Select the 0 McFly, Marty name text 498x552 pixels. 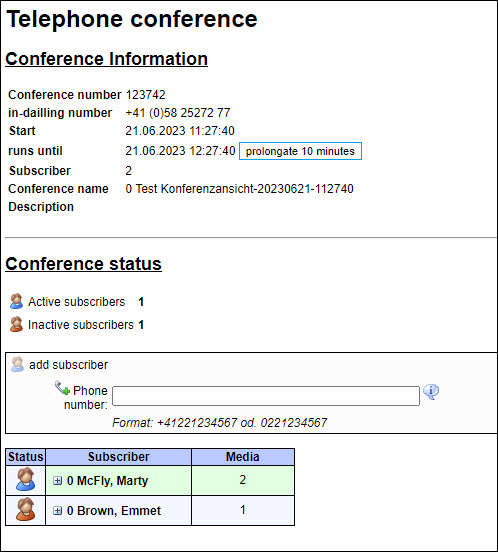click(x=107, y=481)
